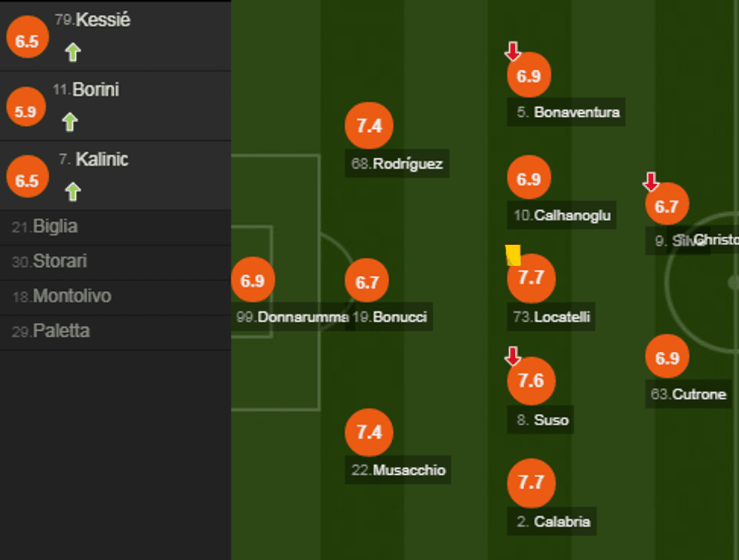
Task: Click Locatelli's yellow card icon
Action: pos(514,255)
